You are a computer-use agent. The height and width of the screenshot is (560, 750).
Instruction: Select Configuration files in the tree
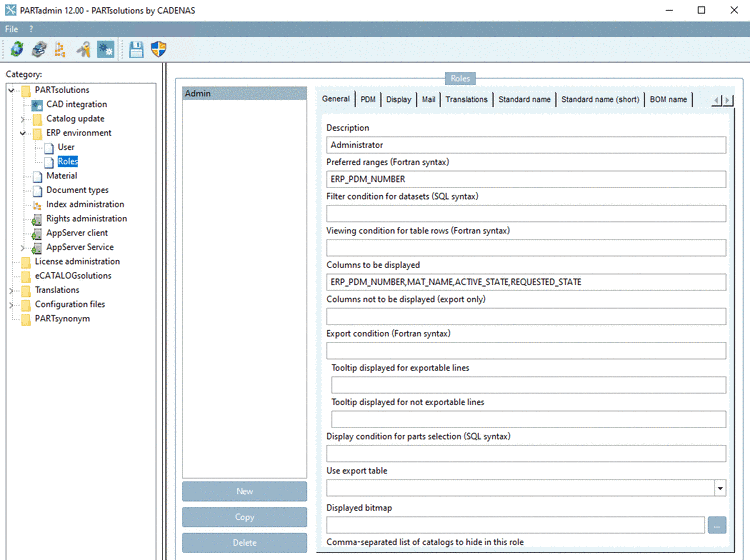[70, 305]
